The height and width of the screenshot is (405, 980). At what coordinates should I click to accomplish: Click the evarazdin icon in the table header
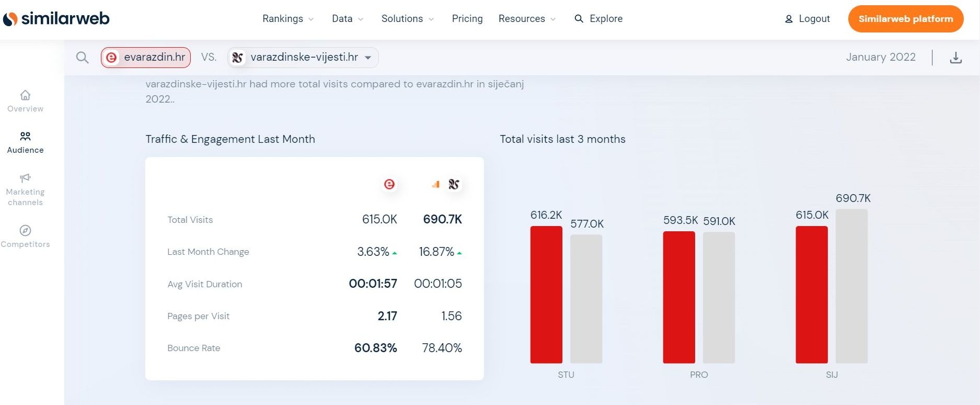[389, 184]
